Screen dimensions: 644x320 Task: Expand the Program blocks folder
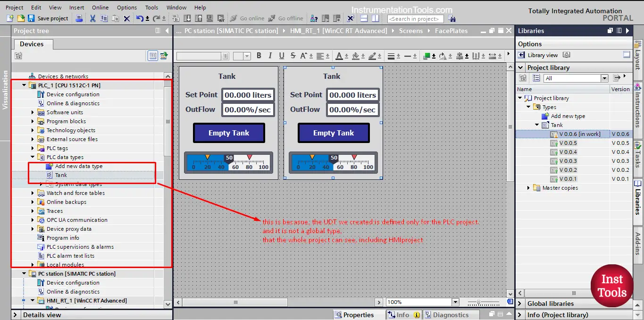point(33,121)
